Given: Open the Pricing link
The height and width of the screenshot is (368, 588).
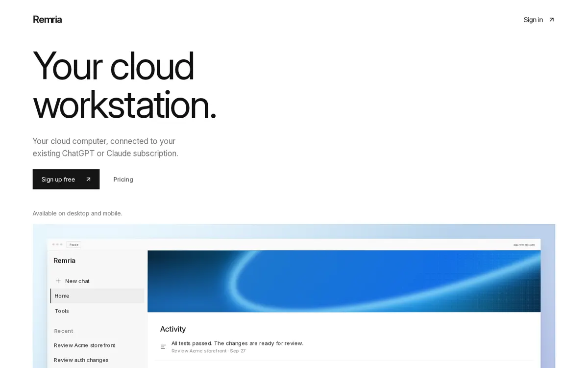Looking at the screenshot, I should click(123, 179).
